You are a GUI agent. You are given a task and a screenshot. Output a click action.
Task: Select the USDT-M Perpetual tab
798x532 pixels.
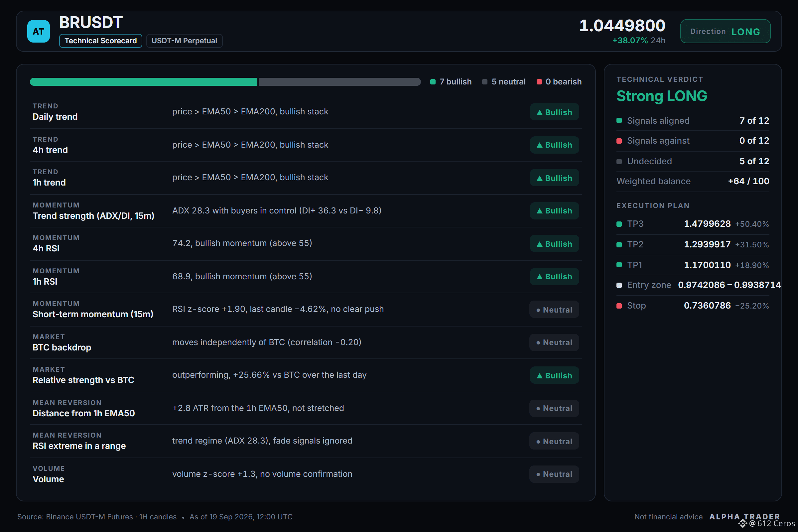[x=184, y=41]
